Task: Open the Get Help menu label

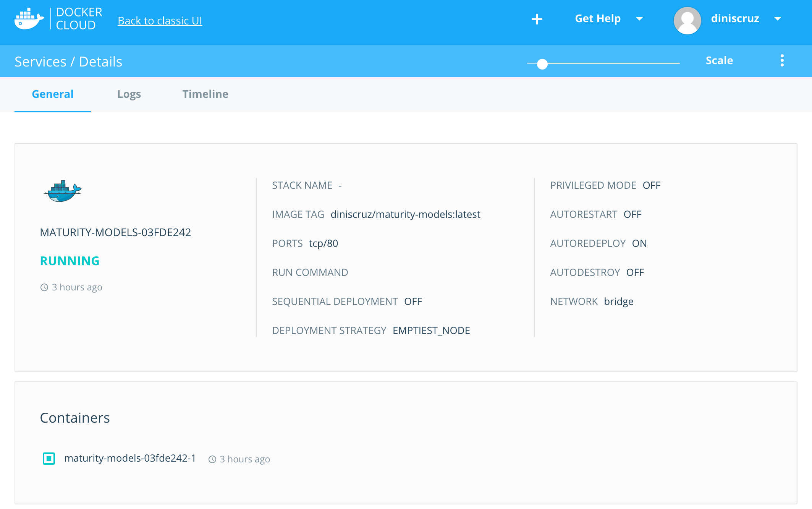Action: (x=597, y=19)
